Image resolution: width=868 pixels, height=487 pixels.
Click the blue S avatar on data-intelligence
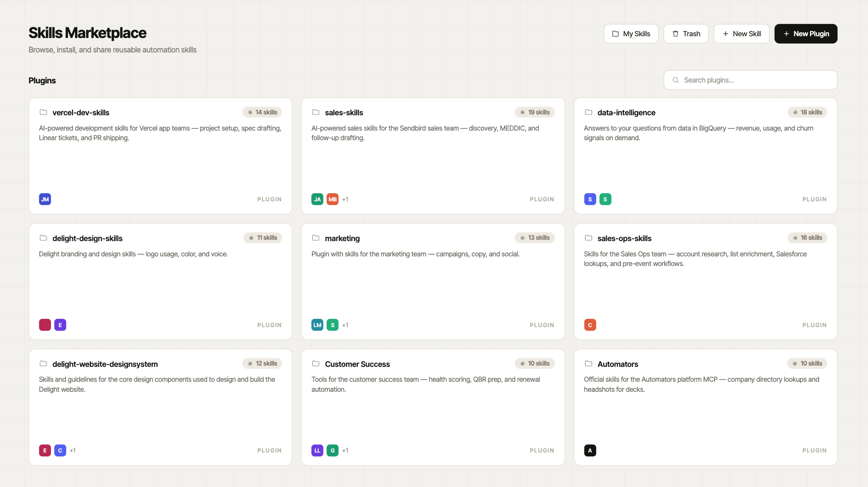coord(590,199)
